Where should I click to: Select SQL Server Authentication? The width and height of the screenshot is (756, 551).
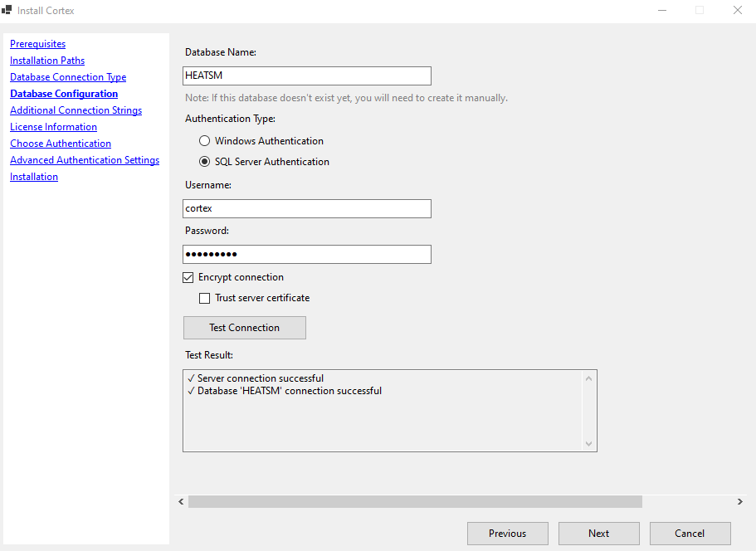coord(204,161)
